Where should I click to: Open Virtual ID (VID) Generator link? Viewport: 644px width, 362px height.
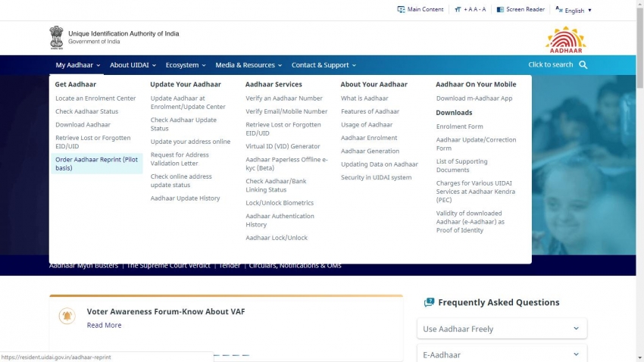click(283, 146)
